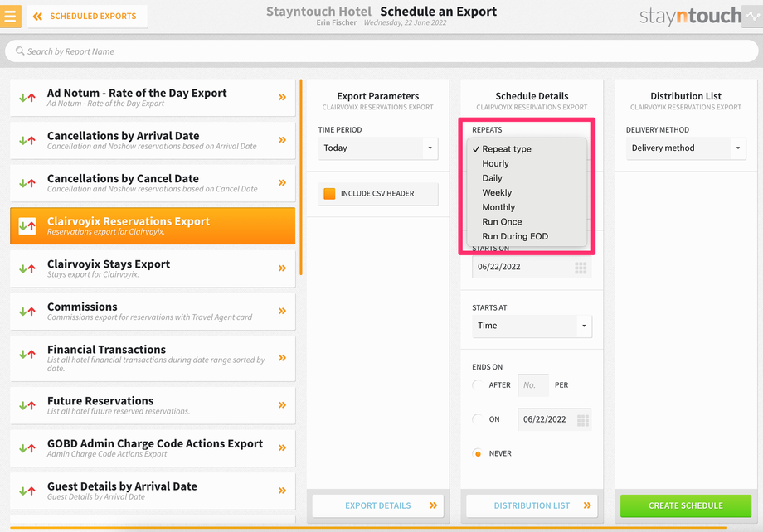Open the hamburger main menu
This screenshot has height=532, width=763.
(x=10, y=16)
